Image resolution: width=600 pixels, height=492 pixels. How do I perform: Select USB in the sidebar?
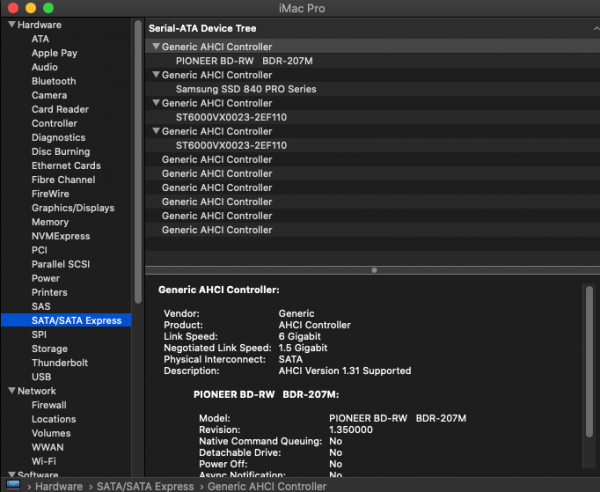pos(41,377)
